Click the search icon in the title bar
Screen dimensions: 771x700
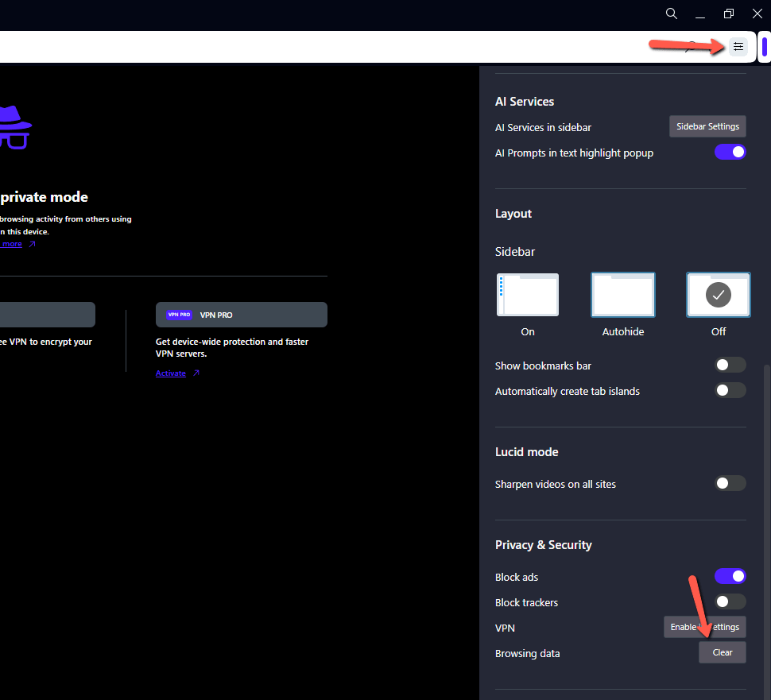[x=671, y=14]
